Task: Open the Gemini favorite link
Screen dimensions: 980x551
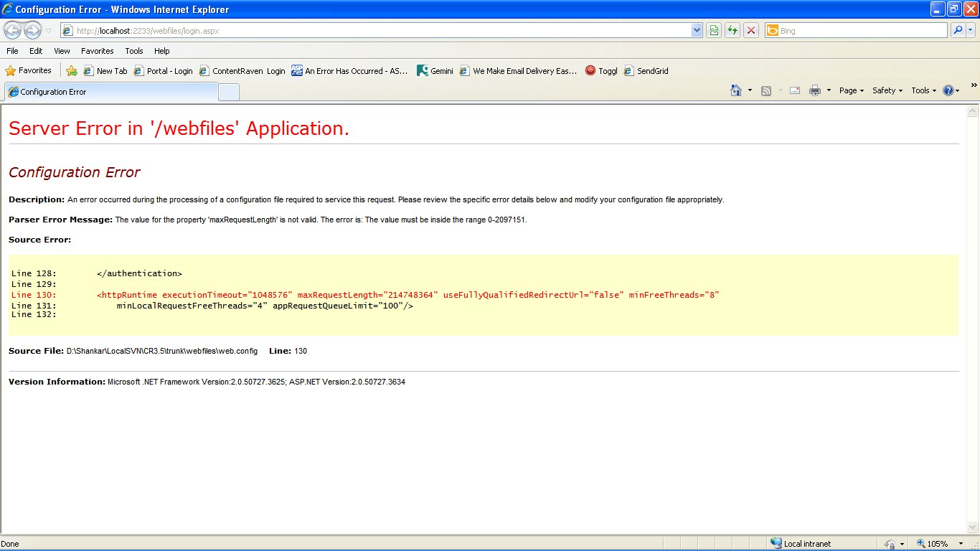Action: pos(435,71)
